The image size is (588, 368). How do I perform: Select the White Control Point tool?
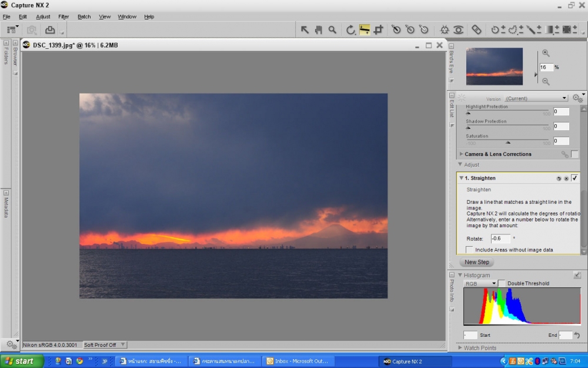(424, 29)
